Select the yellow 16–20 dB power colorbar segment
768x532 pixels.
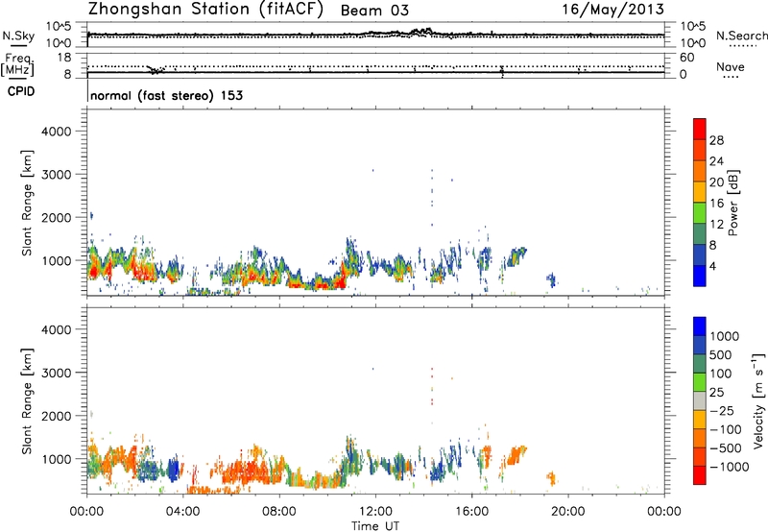700,192
